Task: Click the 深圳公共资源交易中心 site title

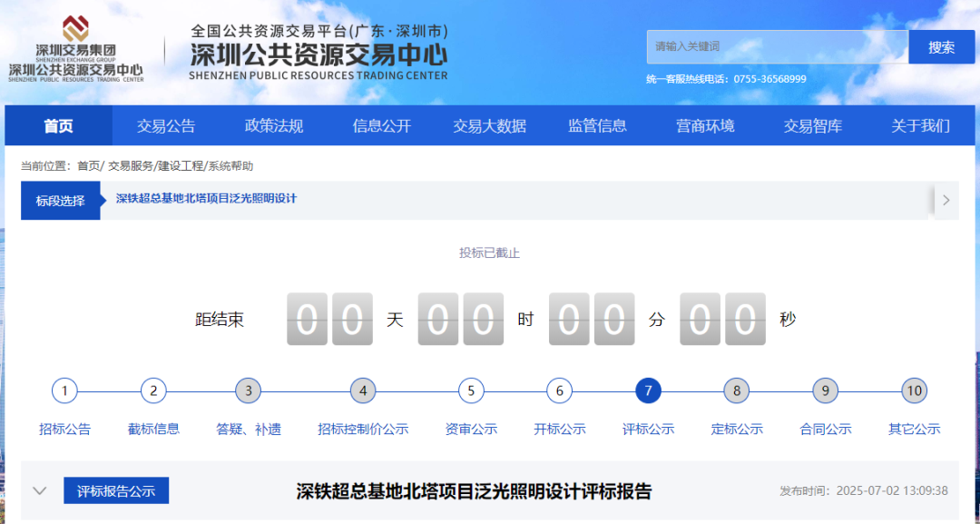Action: [318, 56]
